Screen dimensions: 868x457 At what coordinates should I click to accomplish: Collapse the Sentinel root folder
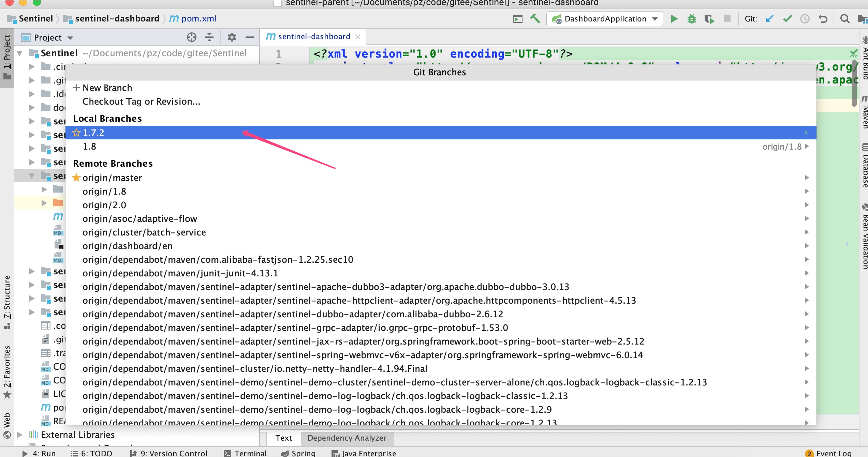[x=20, y=53]
